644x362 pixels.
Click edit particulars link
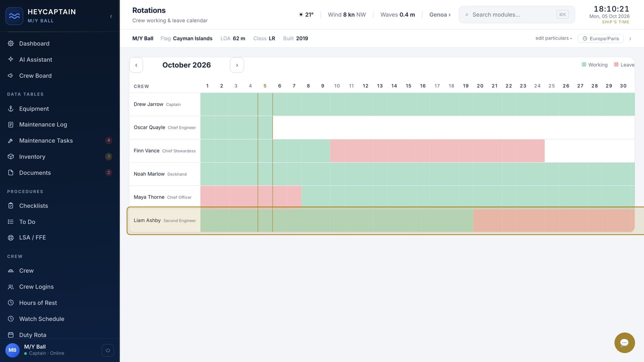point(553,38)
